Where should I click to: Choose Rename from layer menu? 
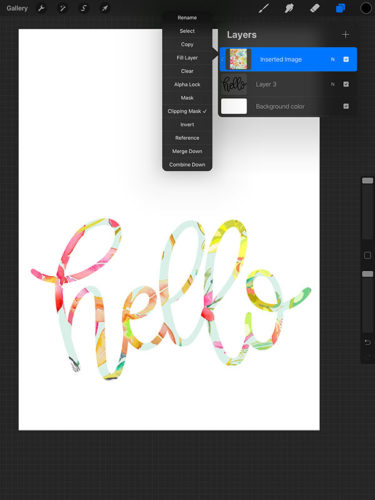187,18
